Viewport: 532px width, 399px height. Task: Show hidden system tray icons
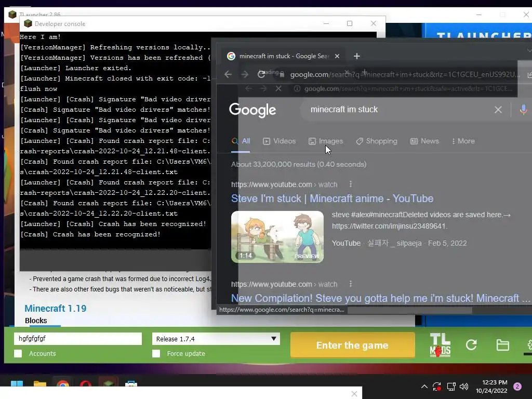(424, 386)
